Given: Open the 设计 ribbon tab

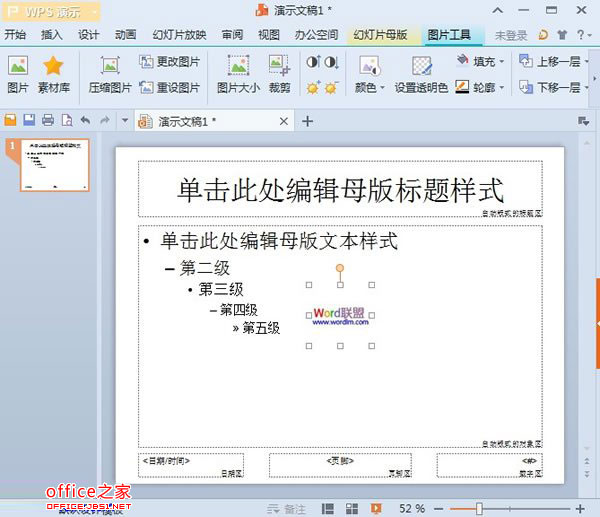Looking at the screenshot, I should click(x=89, y=35).
